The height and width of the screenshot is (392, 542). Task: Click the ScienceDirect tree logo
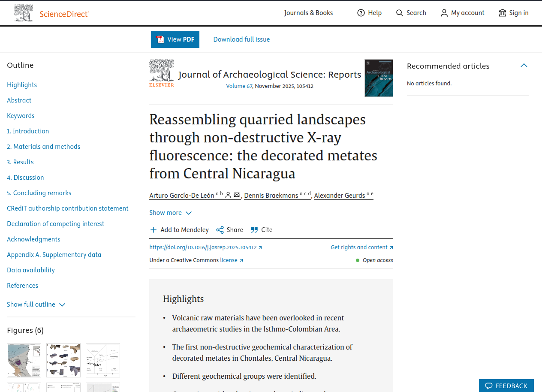tap(23, 13)
